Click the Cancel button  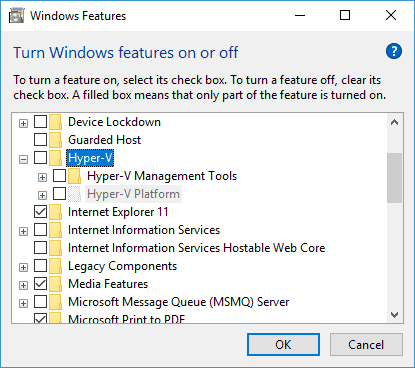tap(366, 345)
